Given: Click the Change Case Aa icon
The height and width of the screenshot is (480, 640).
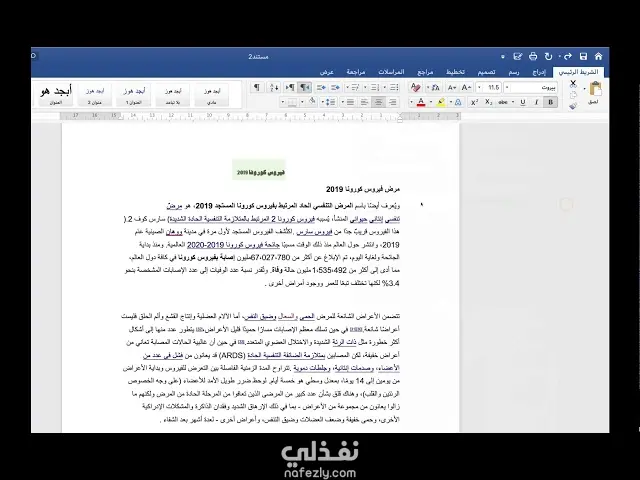Looking at the screenshot, I should pos(436,87).
